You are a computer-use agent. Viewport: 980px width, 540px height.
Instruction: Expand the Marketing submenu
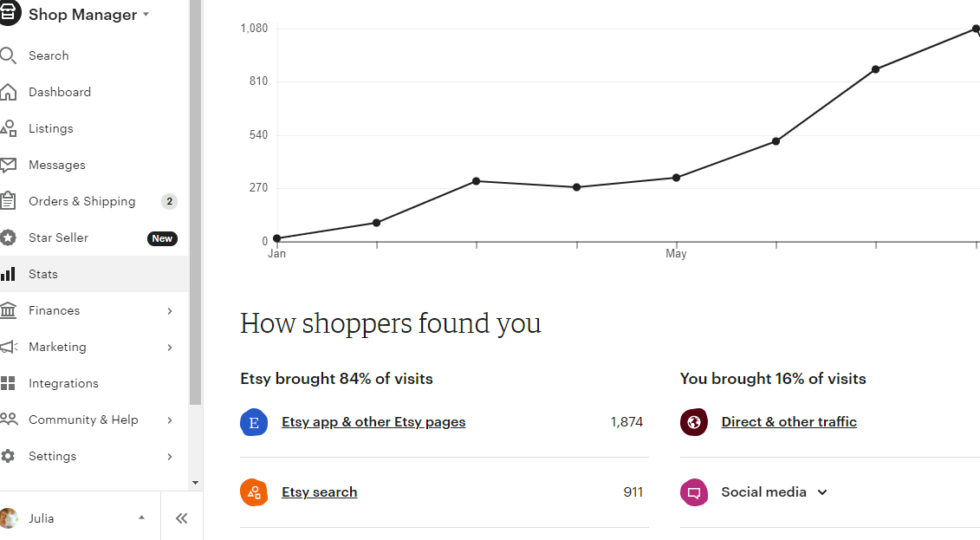[169, 347]
